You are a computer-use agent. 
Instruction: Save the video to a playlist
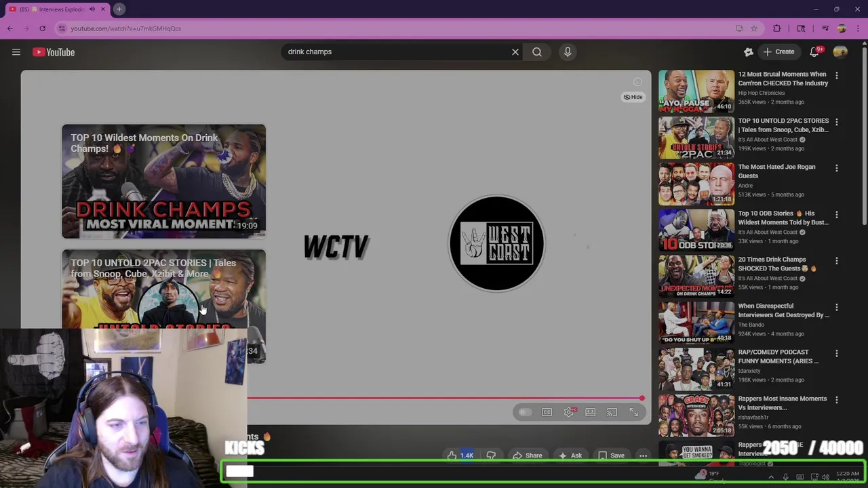[x=611, y=455]
